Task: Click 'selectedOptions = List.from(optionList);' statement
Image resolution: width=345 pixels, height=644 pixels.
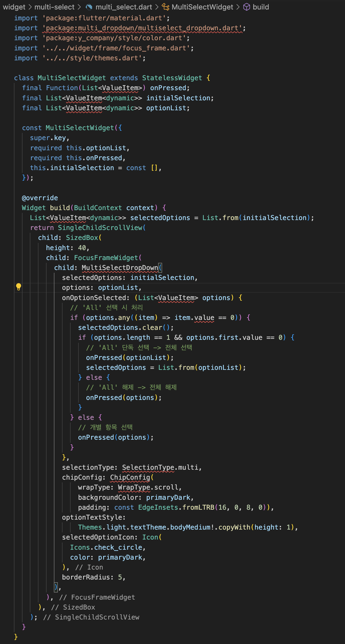Action: 166,368
